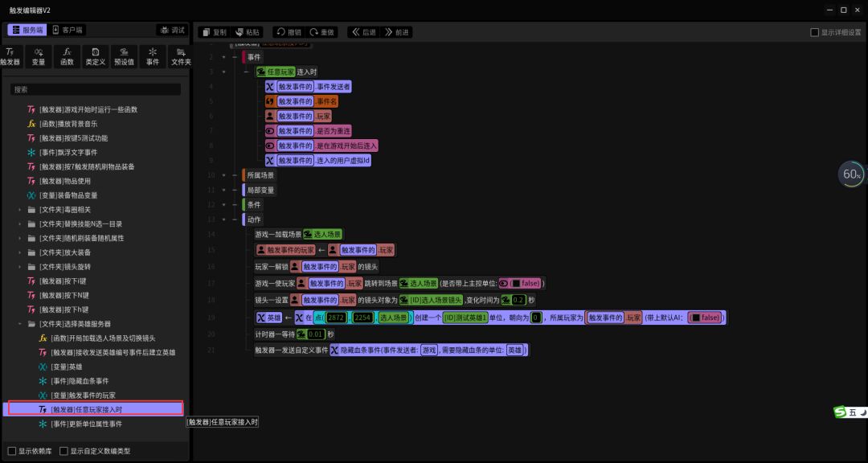Viewport: 868px width, 463px height.
Task: Select event 更新单位属性事件
Action: click(86, 424)
